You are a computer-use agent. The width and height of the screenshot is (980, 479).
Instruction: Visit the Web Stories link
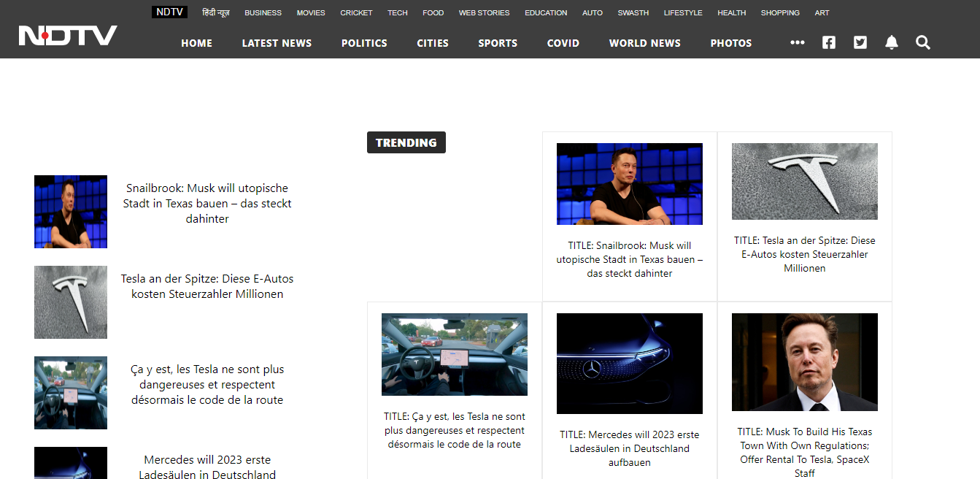click(484, 12)
